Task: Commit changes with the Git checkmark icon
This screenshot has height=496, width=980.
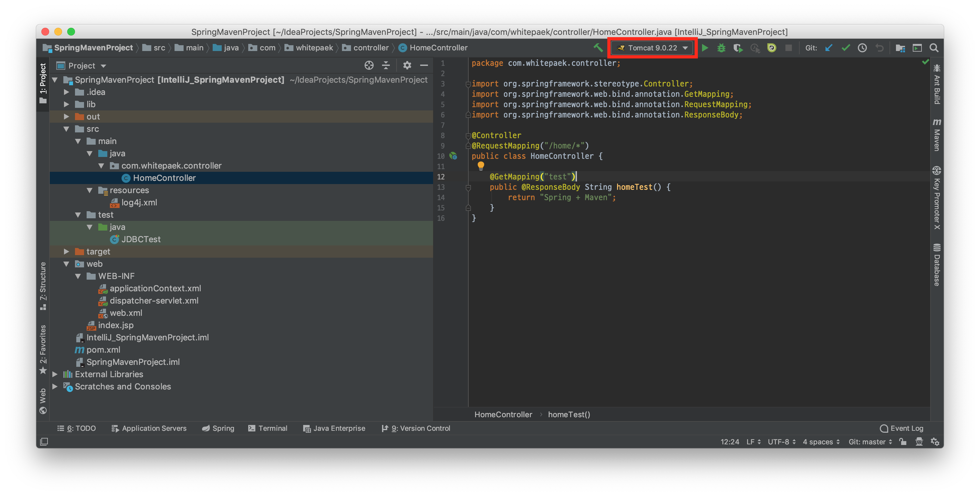Action: pyautogui.click(x=845, y=48)
